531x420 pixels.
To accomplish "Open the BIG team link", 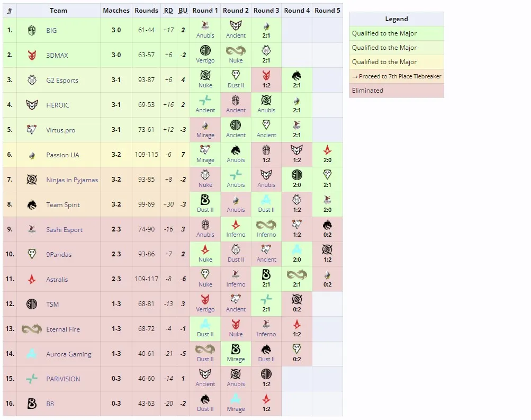I will point(51,31).
